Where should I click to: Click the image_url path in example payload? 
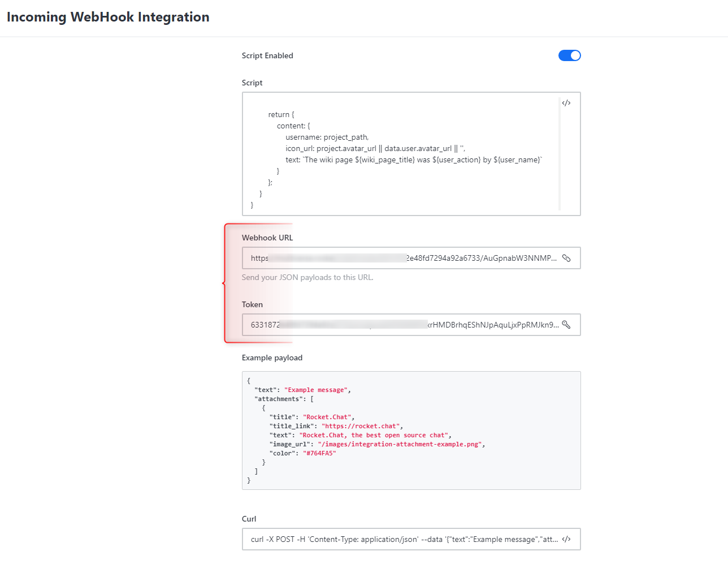click(399, 444)
